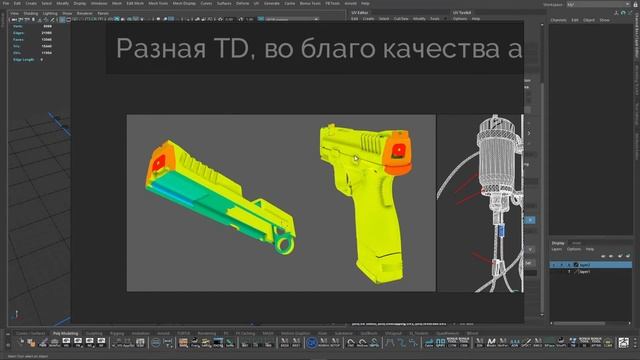Create a new empty display layer
Viewport: 640px width, 360px height.
[x=620, y=256]
